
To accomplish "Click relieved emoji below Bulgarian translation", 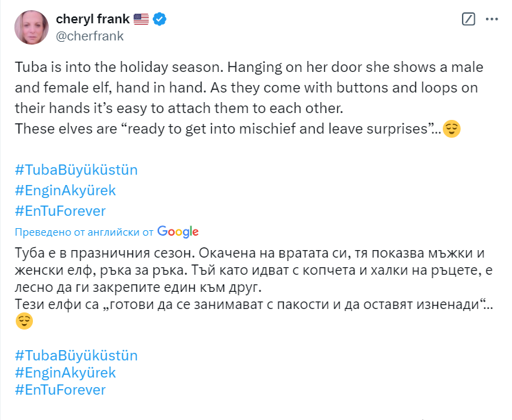I will pyautogui.click(x=24, y=321).
